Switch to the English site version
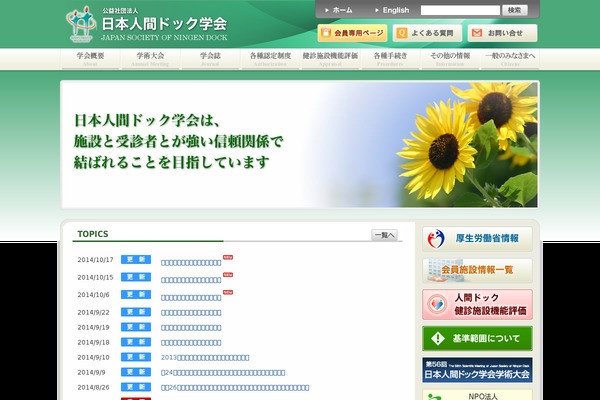Image resolution: width=600 pixels, height=400 pixels. tap(393, 10)
